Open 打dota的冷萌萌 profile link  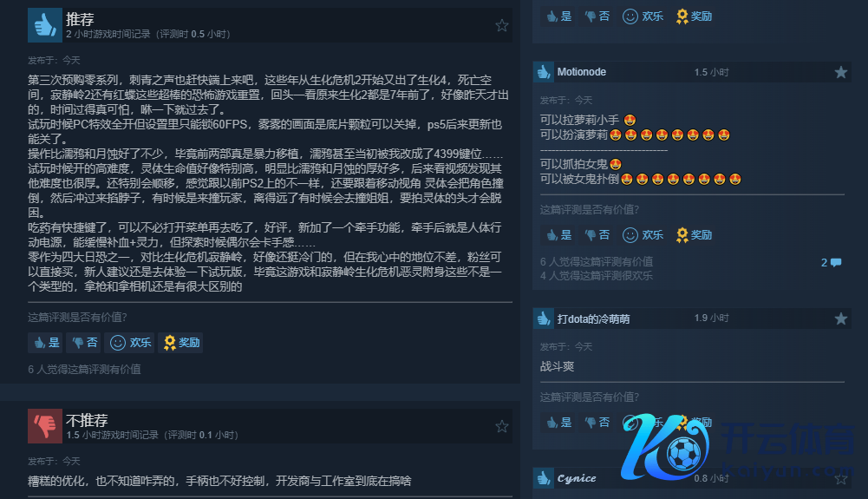593,318
